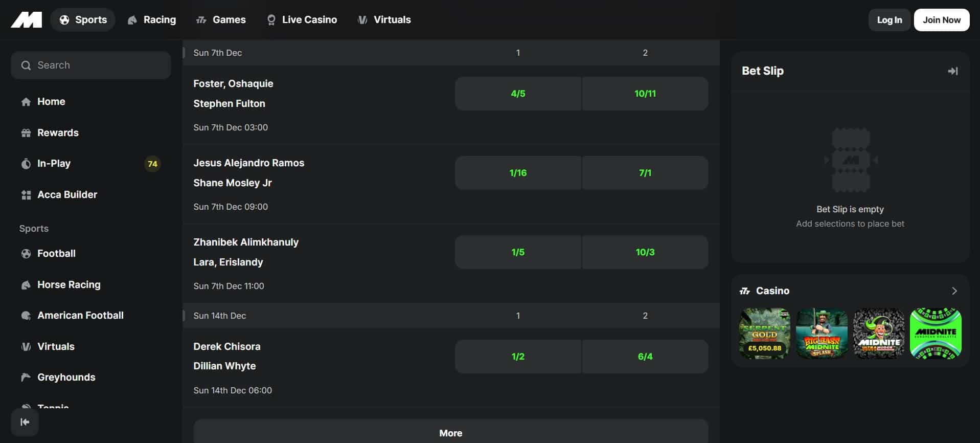Viewport: 980px width, 443px height.
Task: Select 4/5 odds for Oshaquie Foster
Action: (x=518, y=94)
